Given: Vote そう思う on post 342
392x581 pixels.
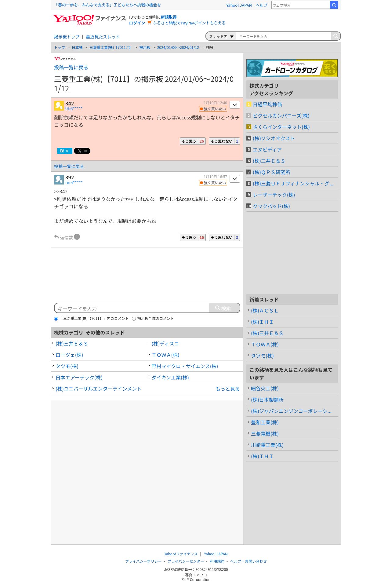Looking at the screenshot, I should (x=193, y=141).
